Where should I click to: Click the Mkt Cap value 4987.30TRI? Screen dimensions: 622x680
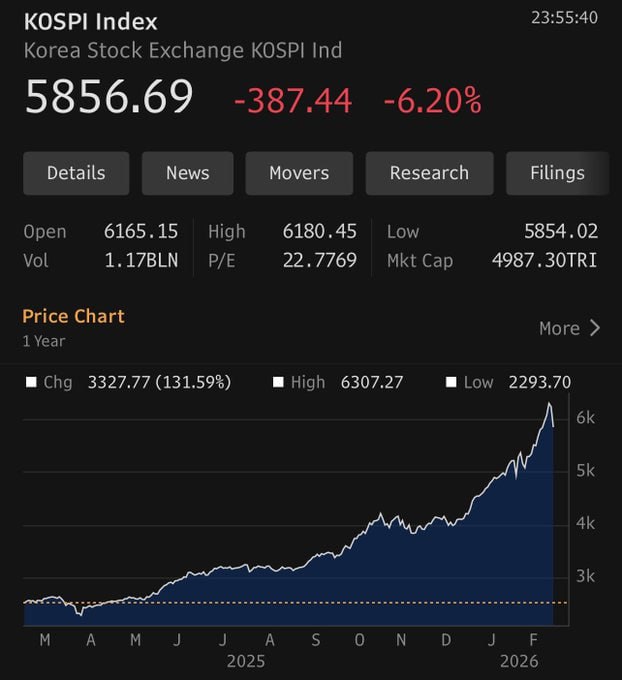tap(545, 260)
